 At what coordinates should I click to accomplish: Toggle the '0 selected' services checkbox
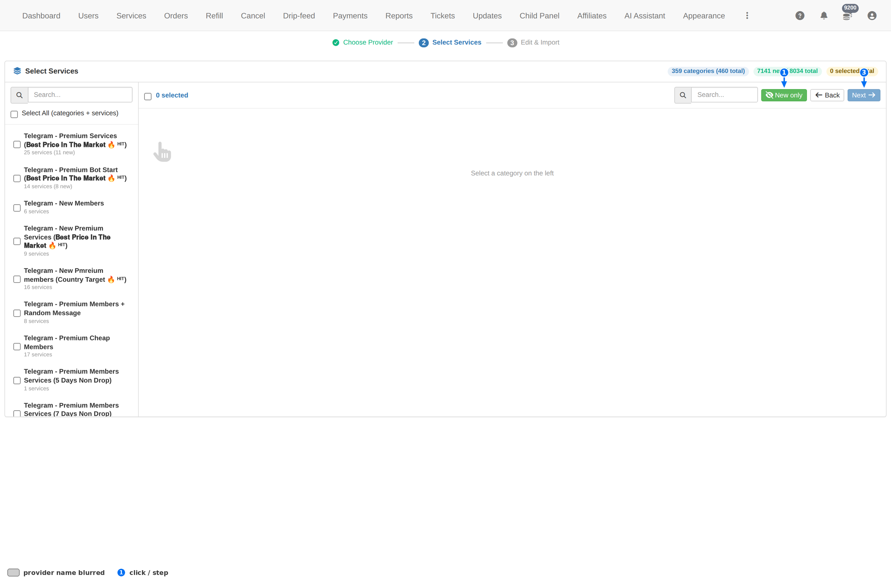pyautogui.click(x=148, y=97)
